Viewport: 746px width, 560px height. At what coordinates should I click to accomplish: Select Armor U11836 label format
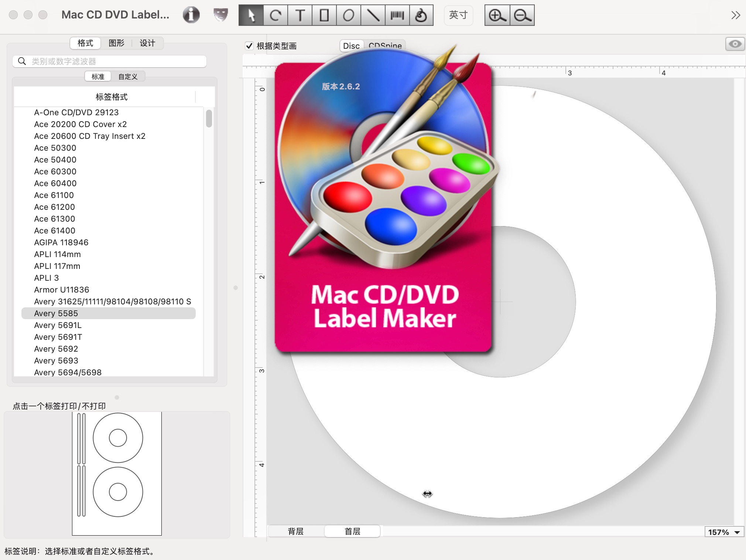click(109, 290)
